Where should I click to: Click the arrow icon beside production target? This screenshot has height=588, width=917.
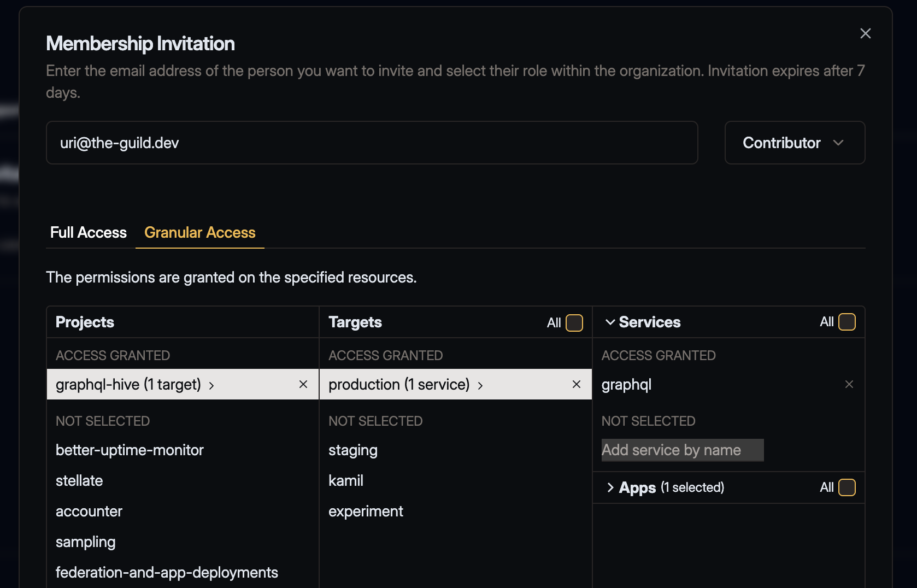point(480,385)
